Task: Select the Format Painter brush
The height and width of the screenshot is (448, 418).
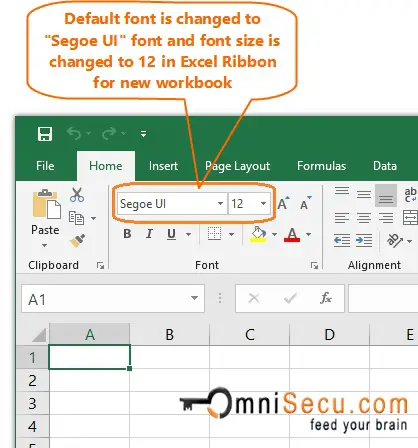Action: [77, 240]
